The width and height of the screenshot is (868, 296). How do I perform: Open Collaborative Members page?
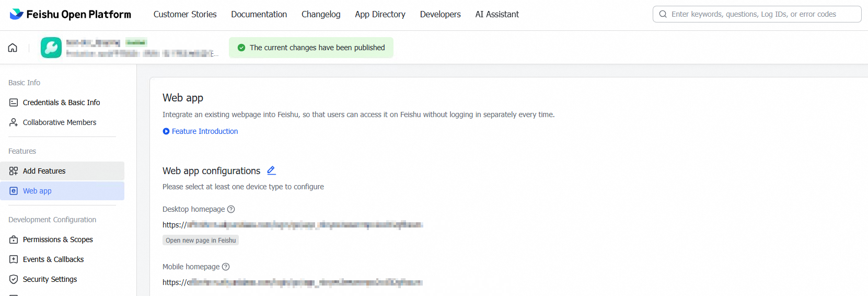[x=60, y=122]
